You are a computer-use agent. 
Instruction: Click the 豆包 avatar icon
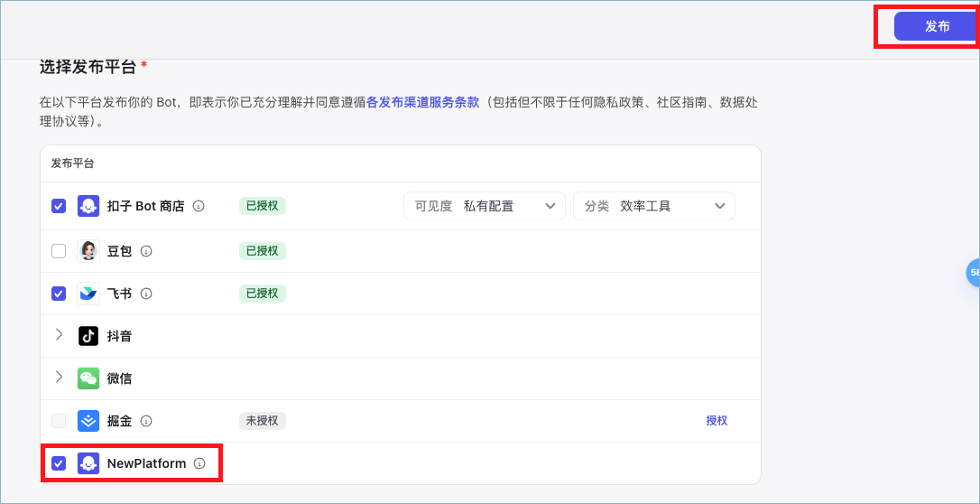pos(88,251)
